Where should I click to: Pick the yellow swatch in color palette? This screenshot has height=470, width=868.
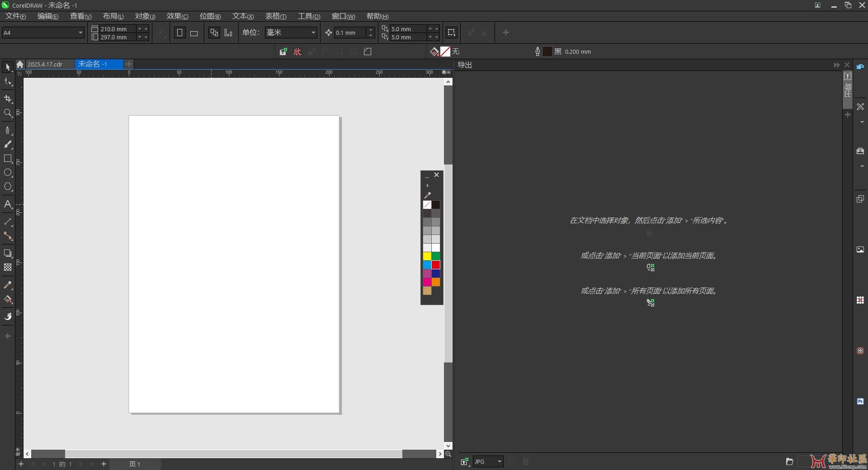click(427, 256)
